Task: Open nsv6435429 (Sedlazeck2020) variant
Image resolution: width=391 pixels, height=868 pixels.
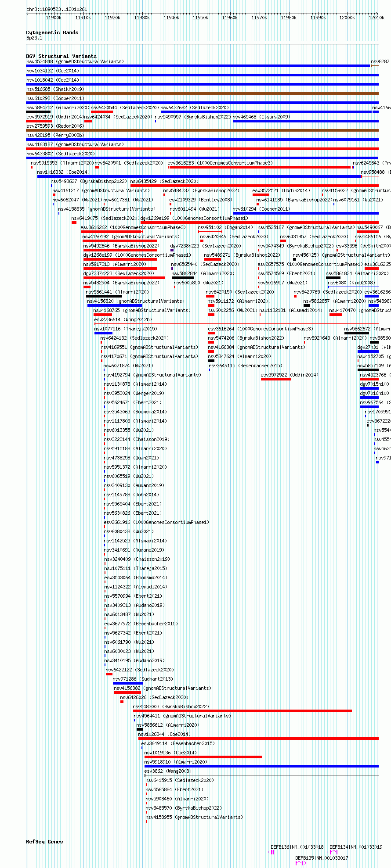Action: tap(164, 181)
